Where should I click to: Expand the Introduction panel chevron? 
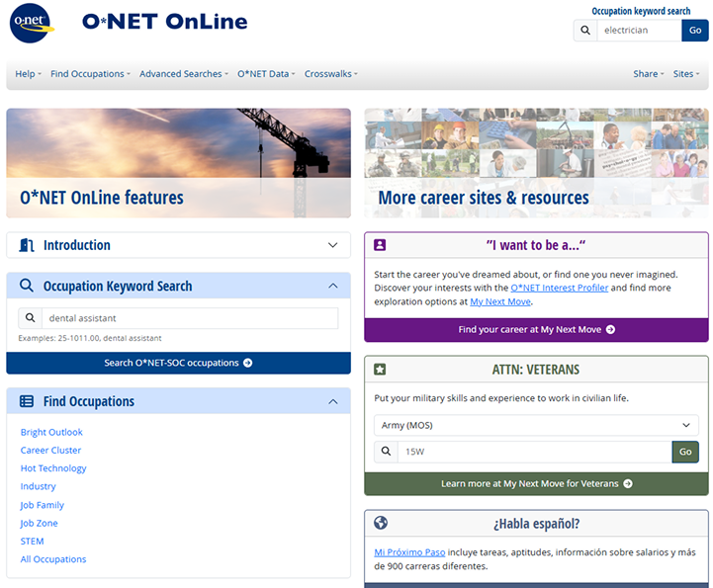[333, 245]
